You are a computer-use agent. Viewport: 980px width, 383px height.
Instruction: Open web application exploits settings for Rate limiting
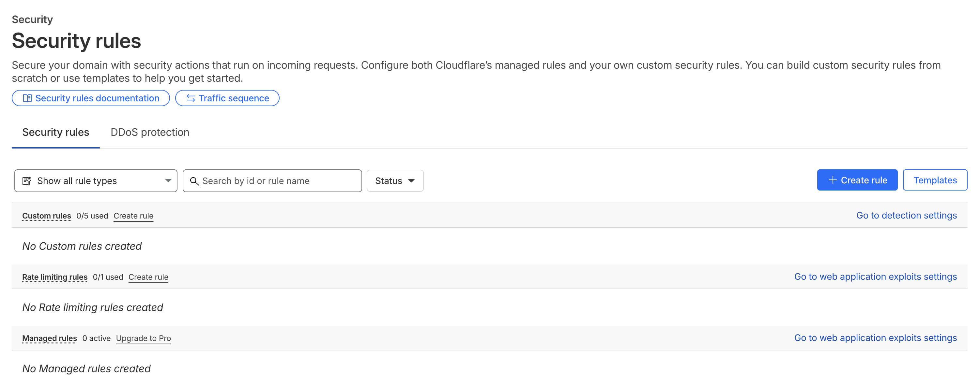[875, 277]
